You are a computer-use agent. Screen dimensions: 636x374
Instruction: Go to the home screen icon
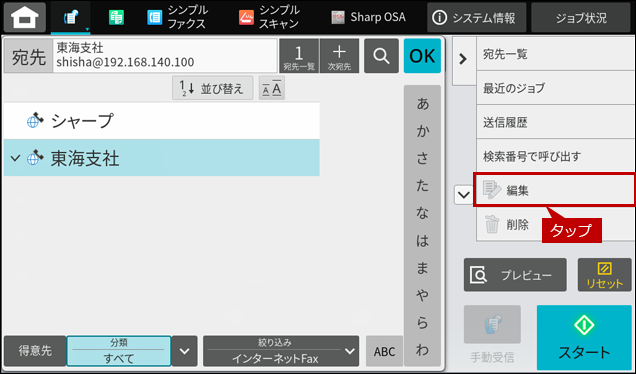click(x=25, y=17)
